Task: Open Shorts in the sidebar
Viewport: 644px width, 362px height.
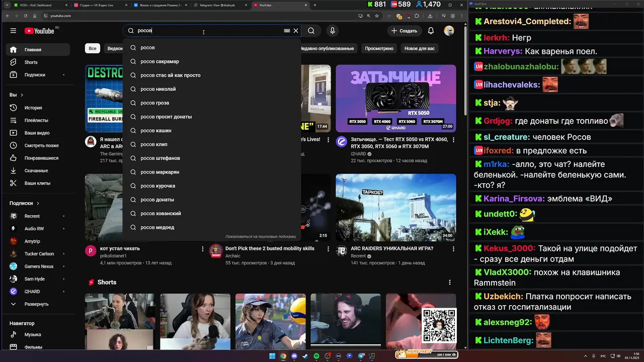Action: (x=38, y=62)
